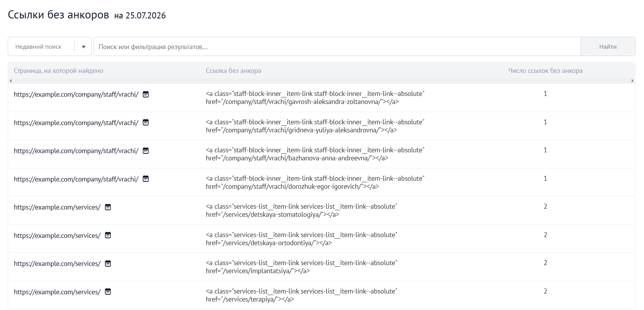Open first staff/vrachi page link
Screen dimensions: 644x310
[76, 94]
